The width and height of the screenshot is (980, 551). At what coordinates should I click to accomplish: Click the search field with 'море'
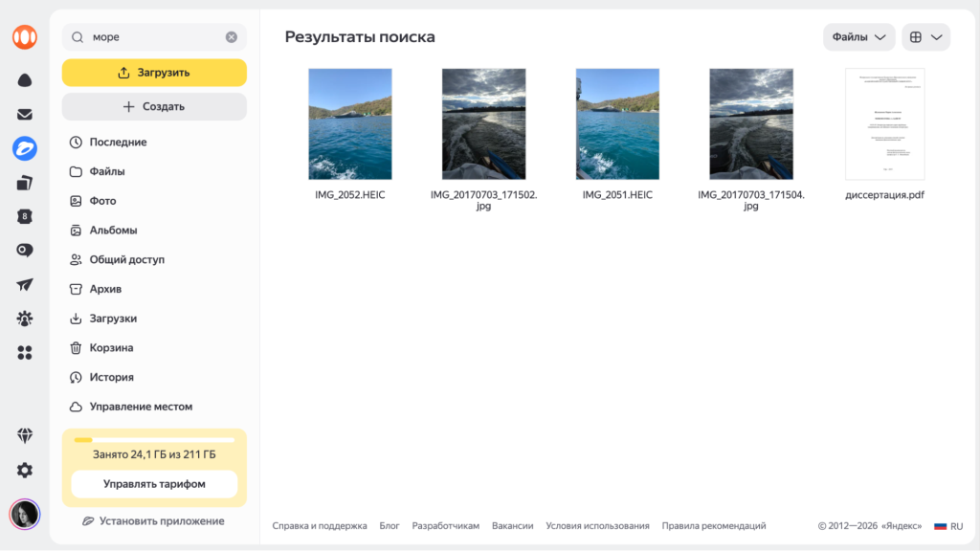pos(153,37)
